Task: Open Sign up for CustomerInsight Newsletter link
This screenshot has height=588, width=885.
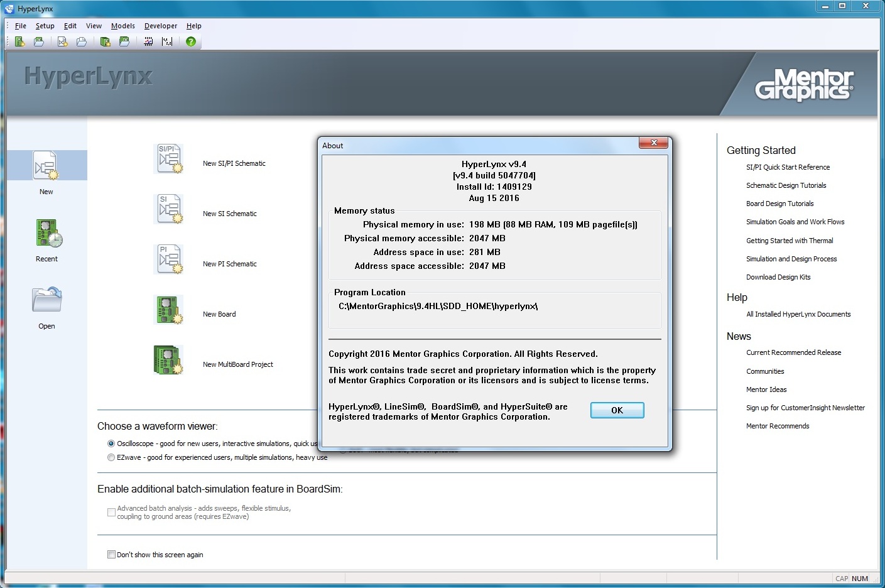Action: (x=805, y=408)
